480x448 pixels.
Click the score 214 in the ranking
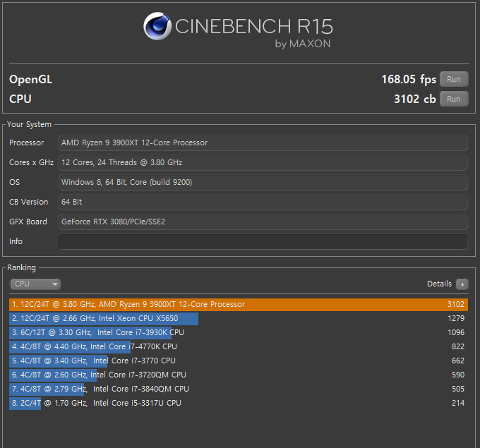point(458,403)
